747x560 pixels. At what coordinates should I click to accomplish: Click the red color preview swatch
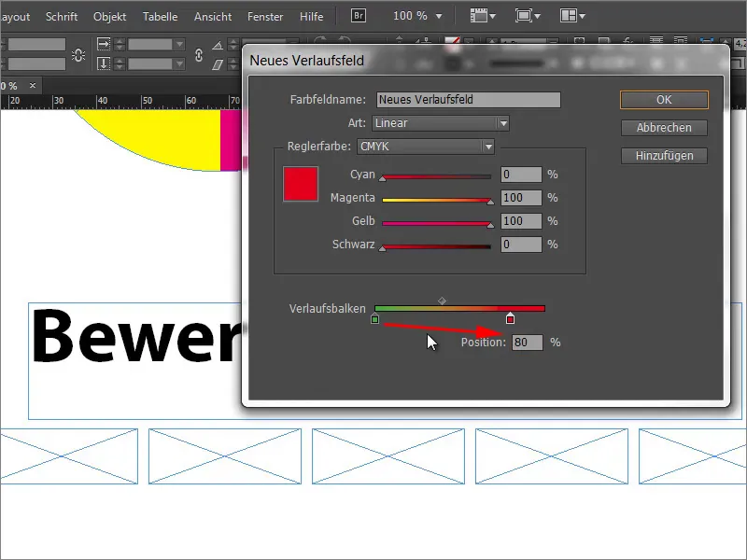click(x=301, y=184)
